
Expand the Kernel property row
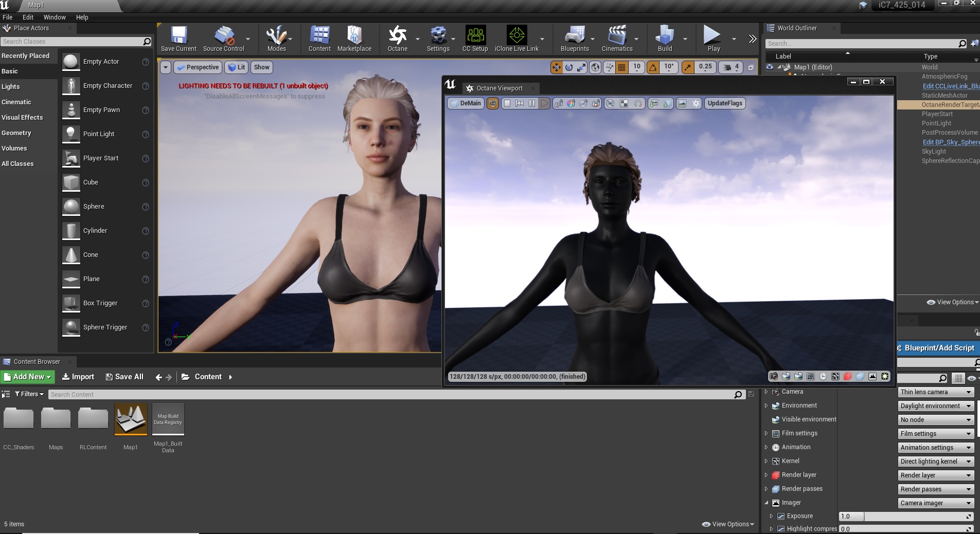(x=767, y=461)
